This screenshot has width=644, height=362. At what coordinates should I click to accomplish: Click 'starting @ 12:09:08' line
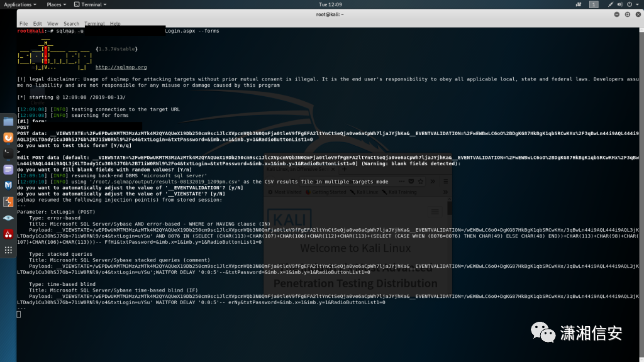[x=72, y=97]
